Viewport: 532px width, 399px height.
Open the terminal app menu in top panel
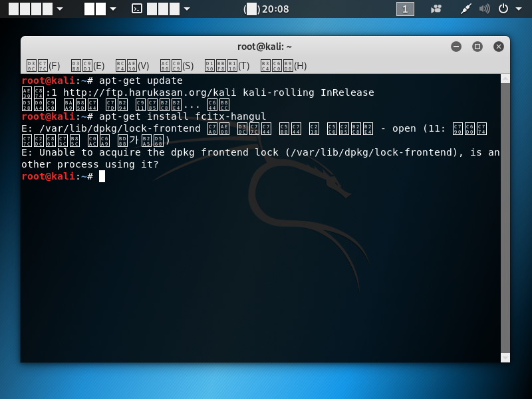(x=161, y=9)
